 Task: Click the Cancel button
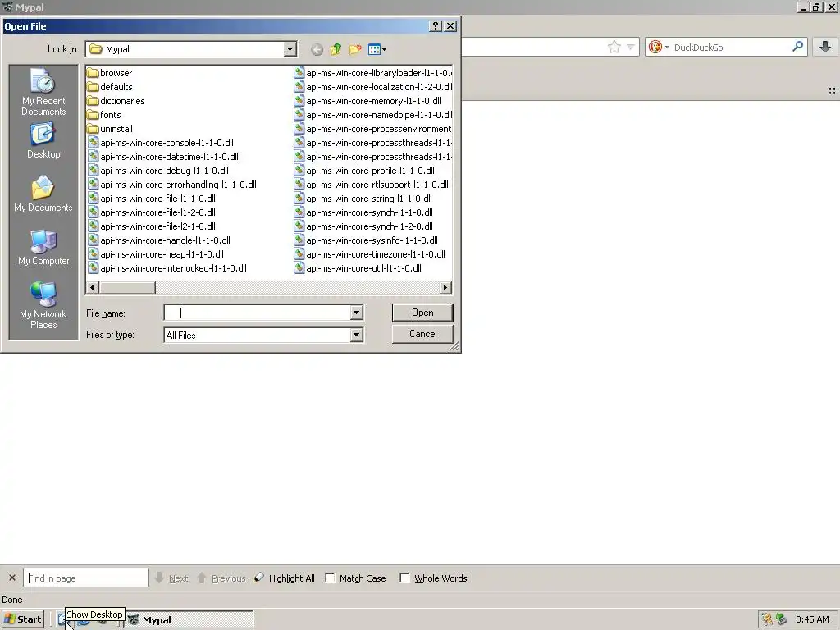point(422,334)
